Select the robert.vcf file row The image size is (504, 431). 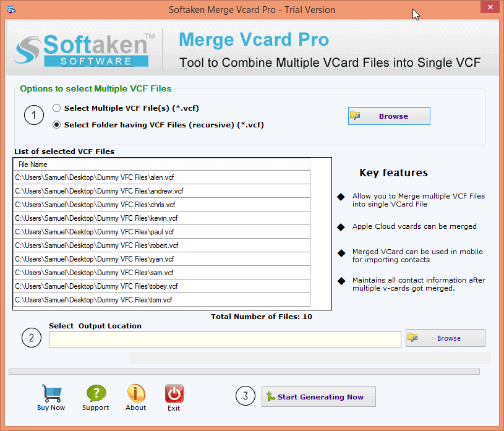pyautogui.click(x=161, y=245)
